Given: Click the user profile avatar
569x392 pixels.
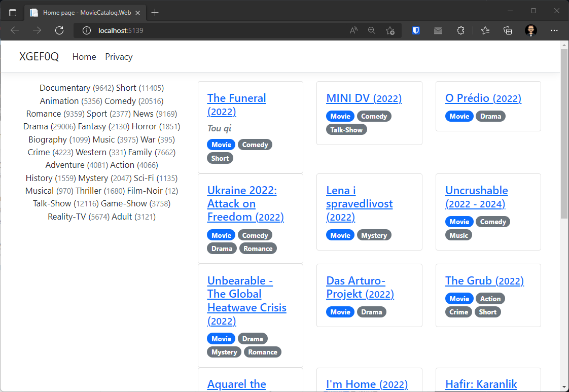Looking at the screenshot, I should pyautogui.click(x=530, y=30).
